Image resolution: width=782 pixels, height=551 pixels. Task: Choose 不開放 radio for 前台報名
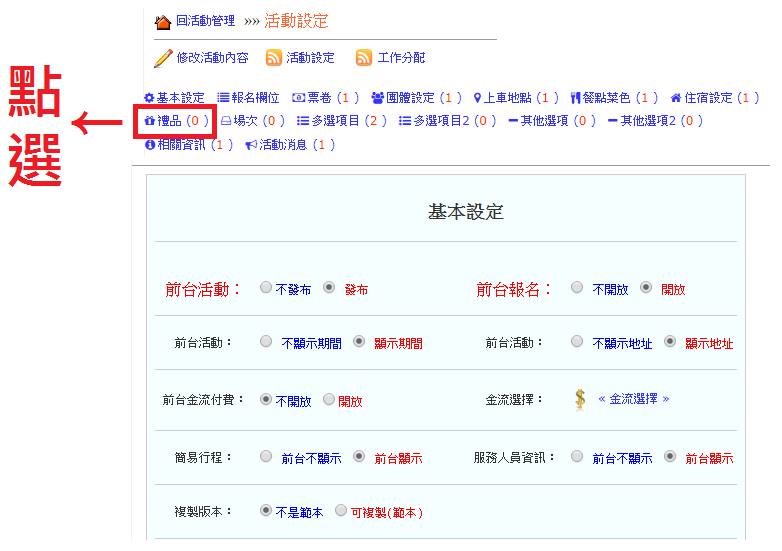coord(577,288)
